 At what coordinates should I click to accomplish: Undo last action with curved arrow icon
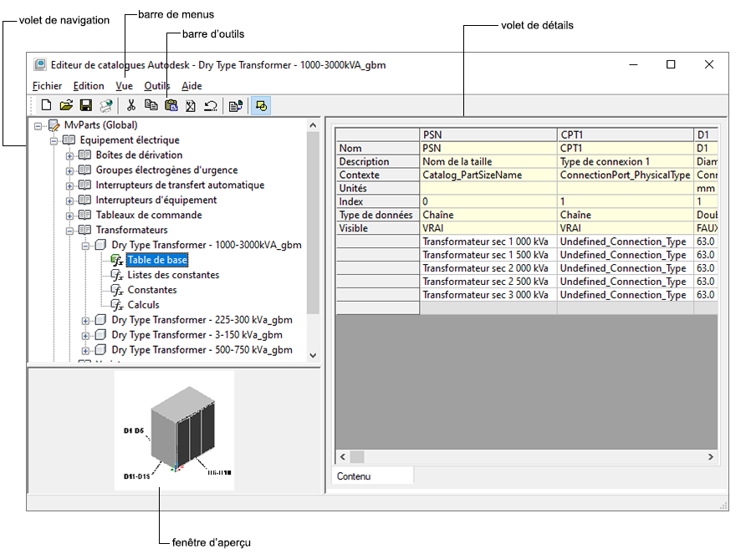(x=211, y=105)
